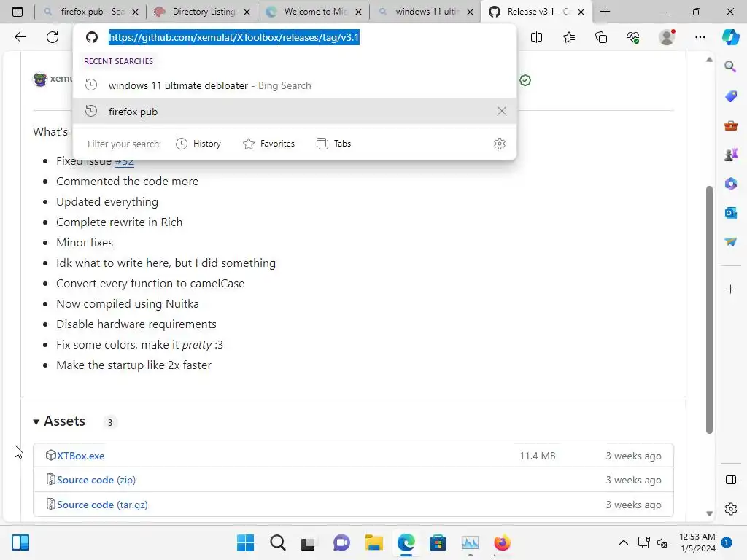Open sidebar Search icon
The height and width of the screenshot is (560, 747).
730,66
